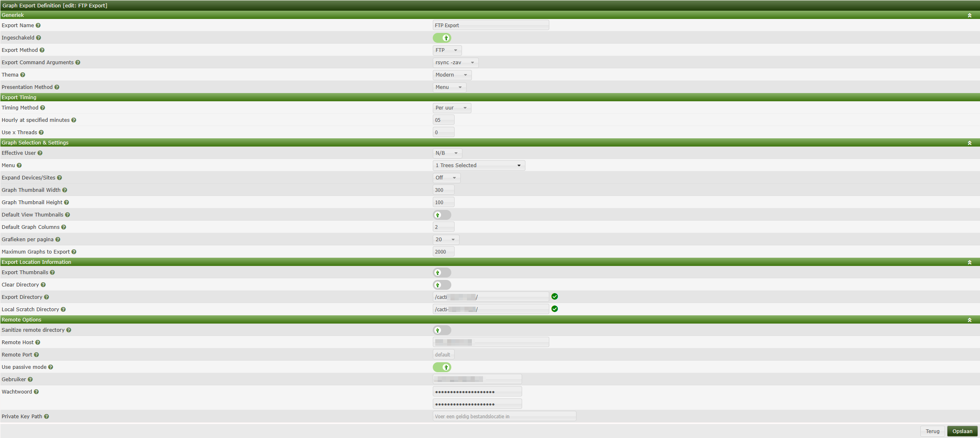Click the Terug button

point(932,431)
